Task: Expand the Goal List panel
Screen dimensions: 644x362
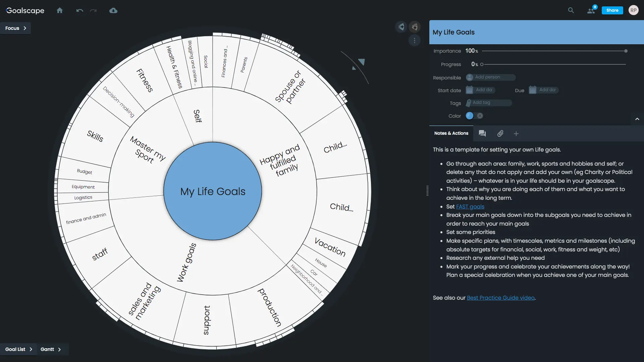Action: coord(19,349)
